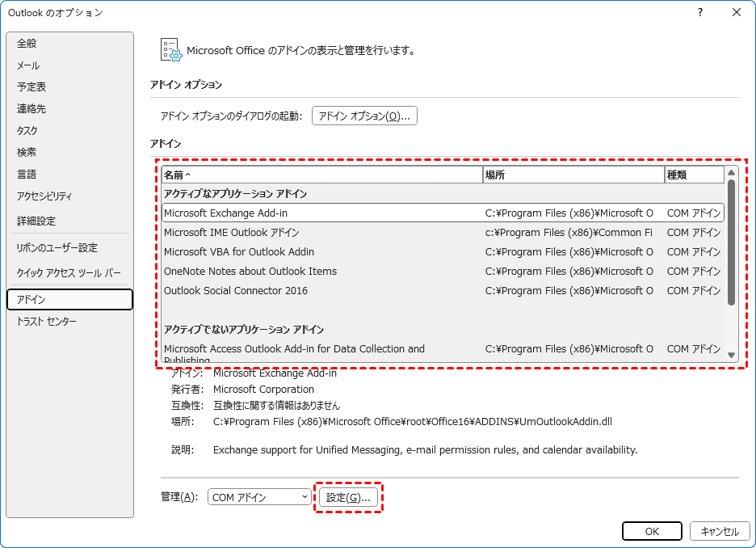
Task: Sort add-ins by 名前 column header
Action: click(322, 175)
